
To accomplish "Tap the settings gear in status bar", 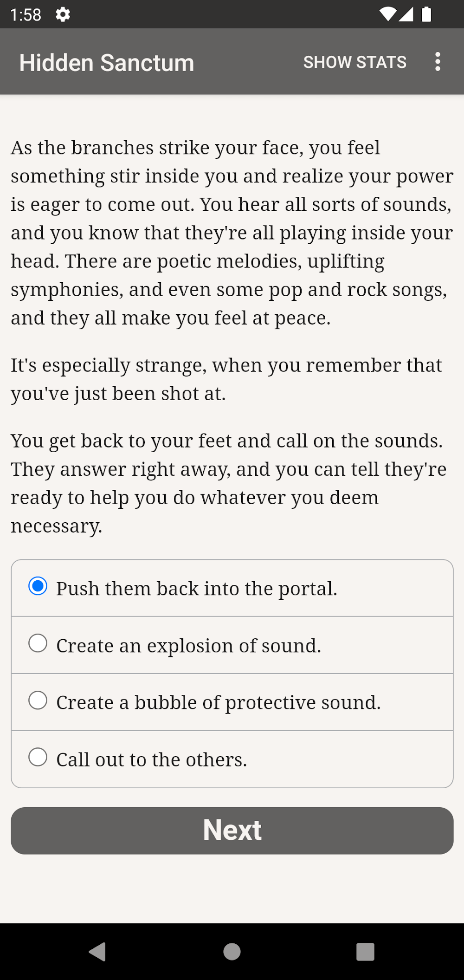I will tap(63, 15).
